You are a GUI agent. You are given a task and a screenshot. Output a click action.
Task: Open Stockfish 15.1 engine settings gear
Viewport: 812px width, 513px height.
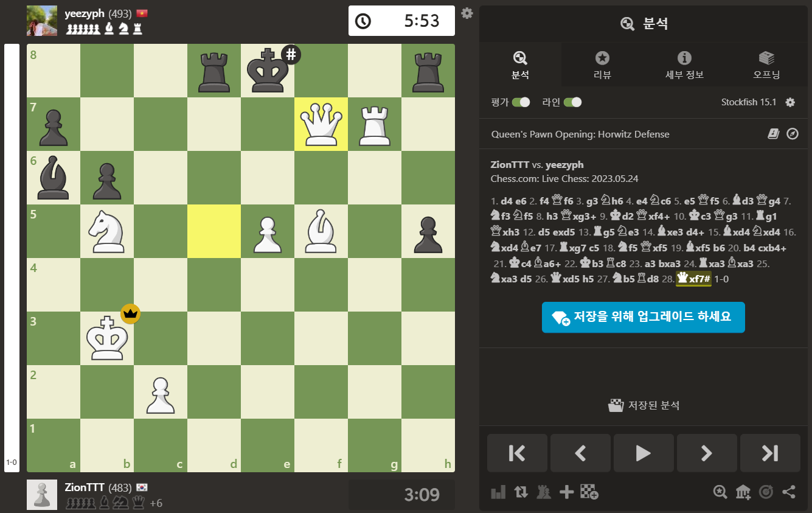(790, 102)
